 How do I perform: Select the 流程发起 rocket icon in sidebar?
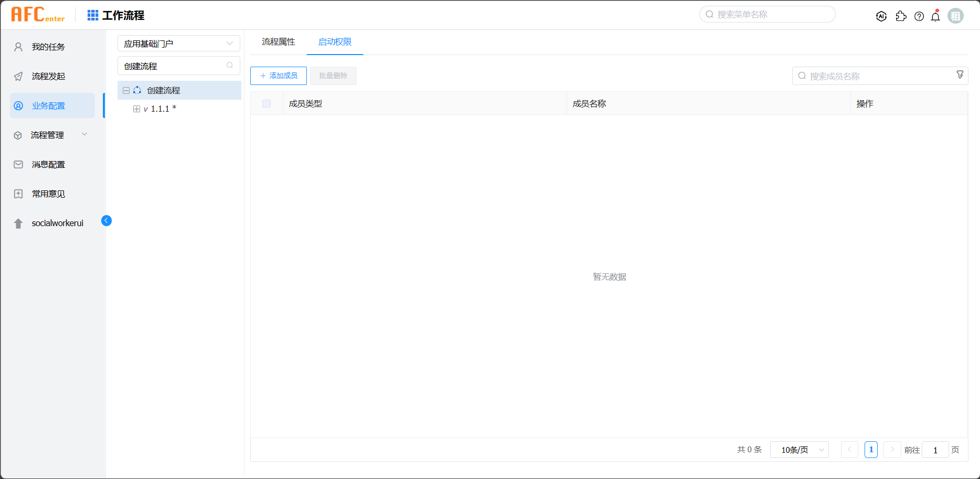18,76
